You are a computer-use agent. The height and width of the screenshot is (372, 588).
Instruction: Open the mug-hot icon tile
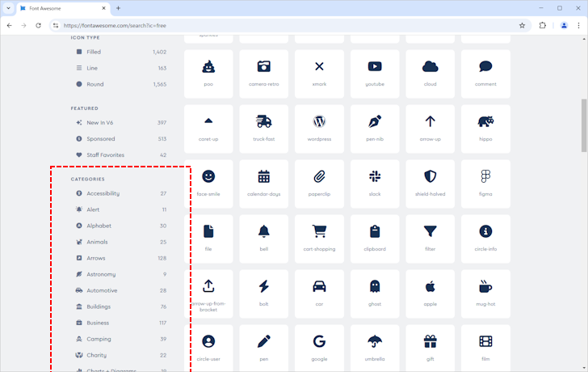[485, 294]
